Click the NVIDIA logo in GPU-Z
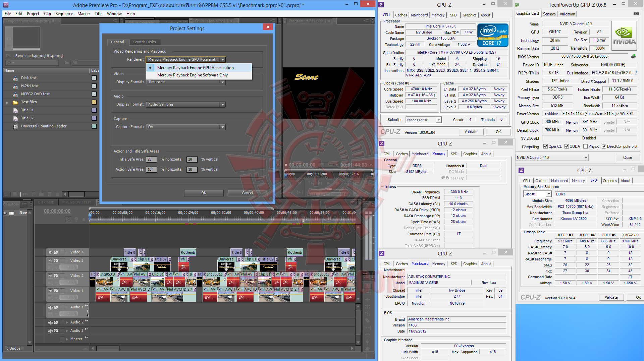 pyautogui.click(x=624, y=36)
